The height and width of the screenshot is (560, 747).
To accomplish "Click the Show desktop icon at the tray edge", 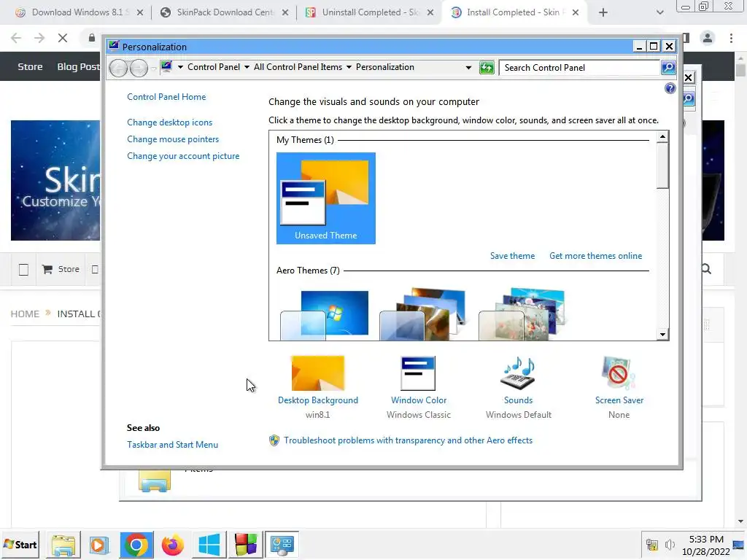I will [739, 544].
